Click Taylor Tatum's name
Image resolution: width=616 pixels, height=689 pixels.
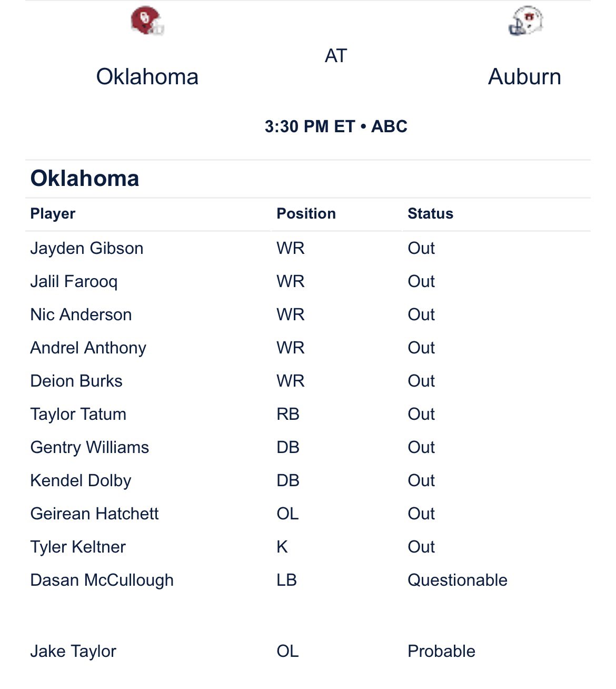coord(78,415)
